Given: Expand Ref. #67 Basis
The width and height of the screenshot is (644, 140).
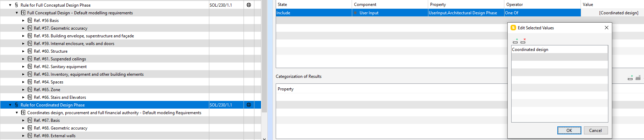Looking at the screenshot, I should pos(23,120).
